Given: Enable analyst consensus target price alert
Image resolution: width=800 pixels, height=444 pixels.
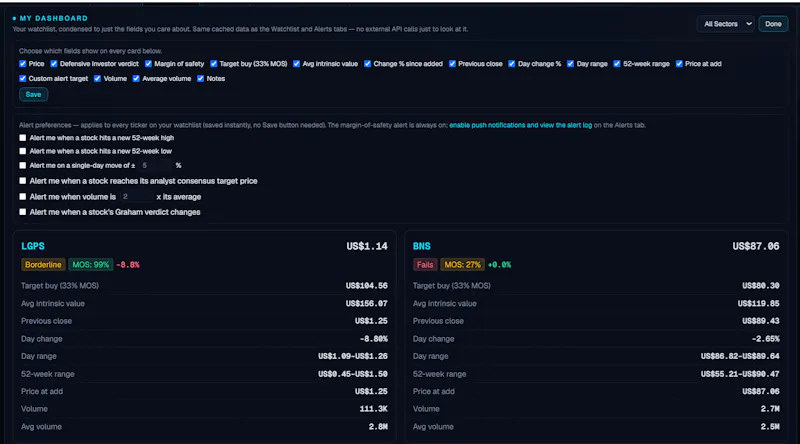Looking at the screenshot, I should (x=22, y=181).
